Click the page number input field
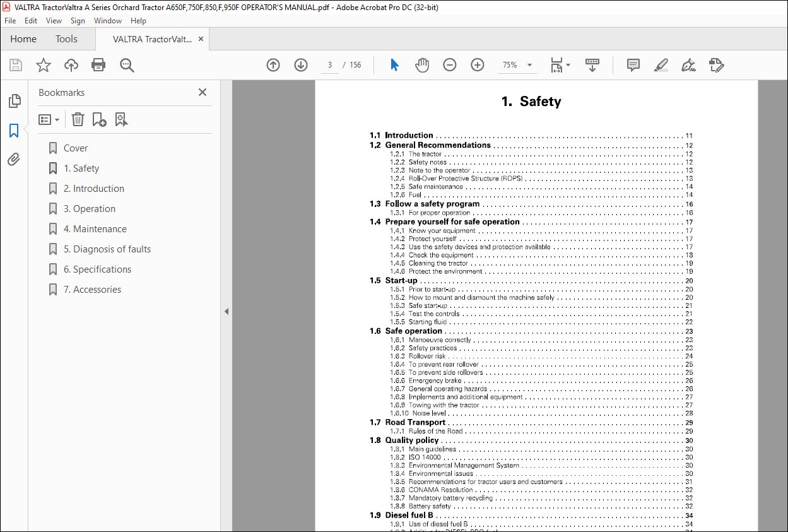Image resolution: width=788 pixels, height=532 pixels. coord(330,65)
